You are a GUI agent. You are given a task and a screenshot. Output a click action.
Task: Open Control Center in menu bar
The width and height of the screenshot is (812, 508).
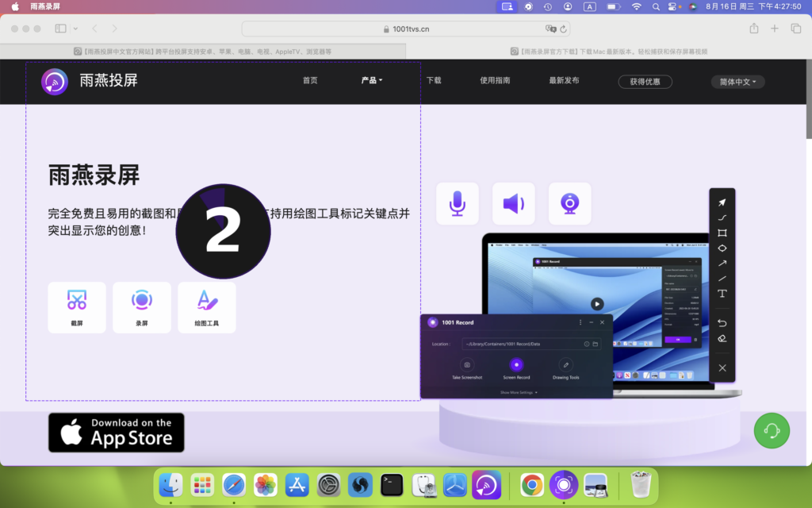674,6
